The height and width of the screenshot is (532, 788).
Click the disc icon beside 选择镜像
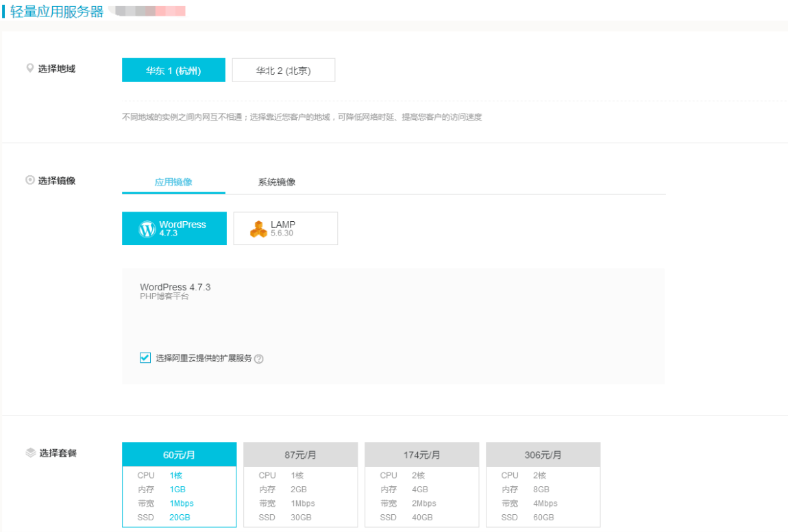pyautogui.click(x=30, y=180)
